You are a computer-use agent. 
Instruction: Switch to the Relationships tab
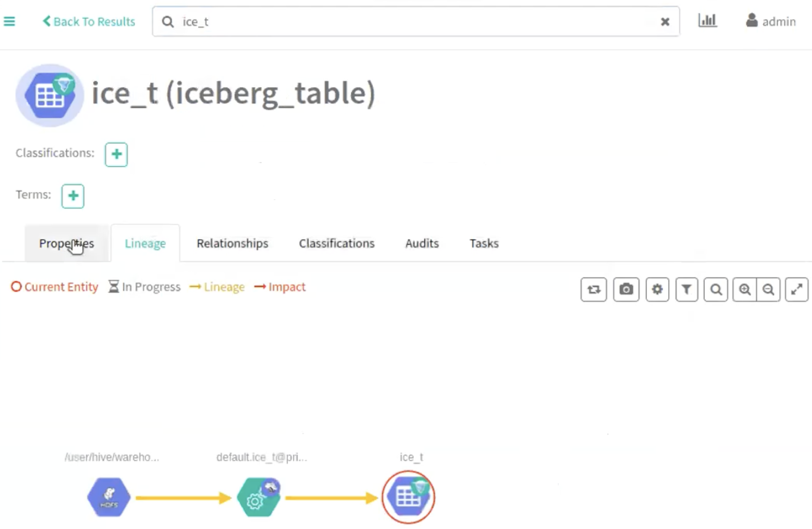tap(232, 243)
